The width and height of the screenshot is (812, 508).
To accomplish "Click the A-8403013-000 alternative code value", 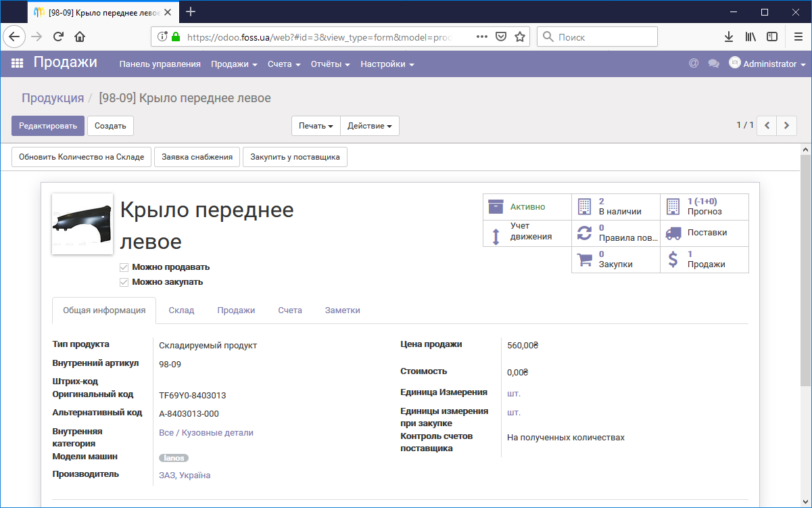I will (x=189, y=414).
